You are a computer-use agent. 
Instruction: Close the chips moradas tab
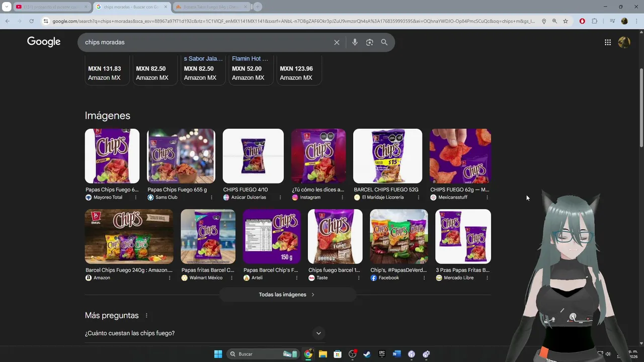(x=166, y=7)
